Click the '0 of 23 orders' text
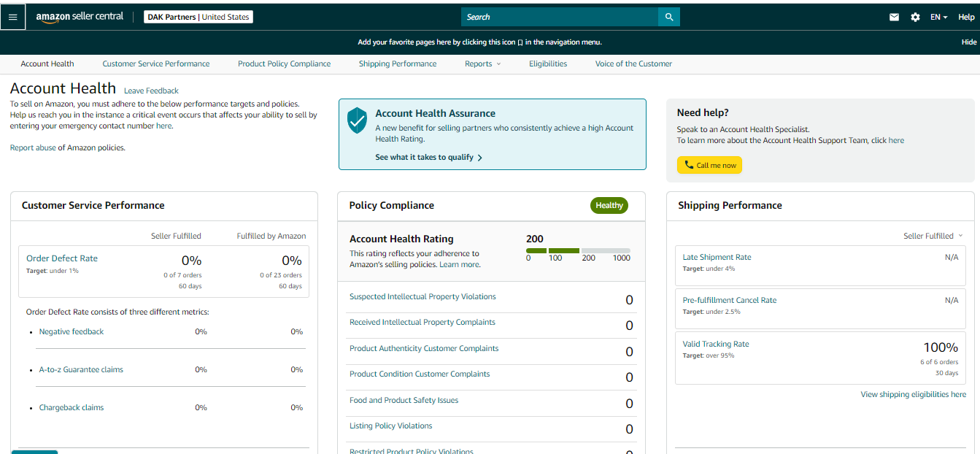This screenshot has height=454, width=980. coord(281,275)
